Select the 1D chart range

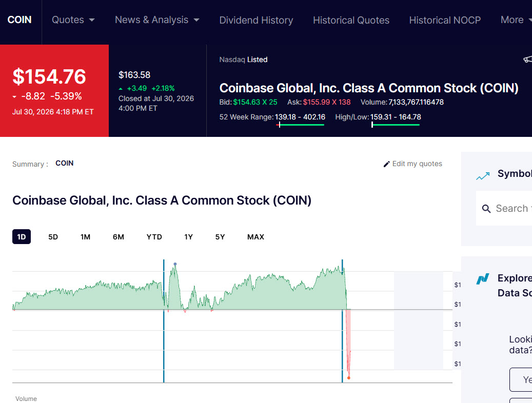(22, 237)
